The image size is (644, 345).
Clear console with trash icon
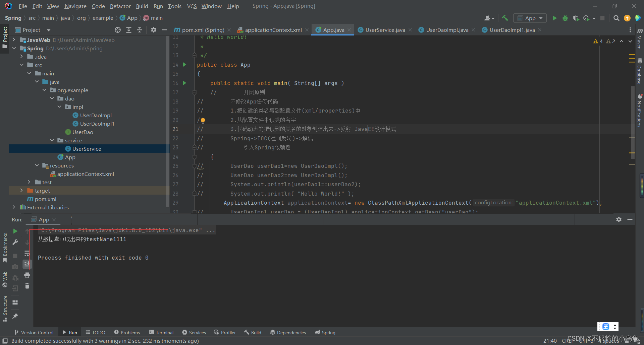27,286
